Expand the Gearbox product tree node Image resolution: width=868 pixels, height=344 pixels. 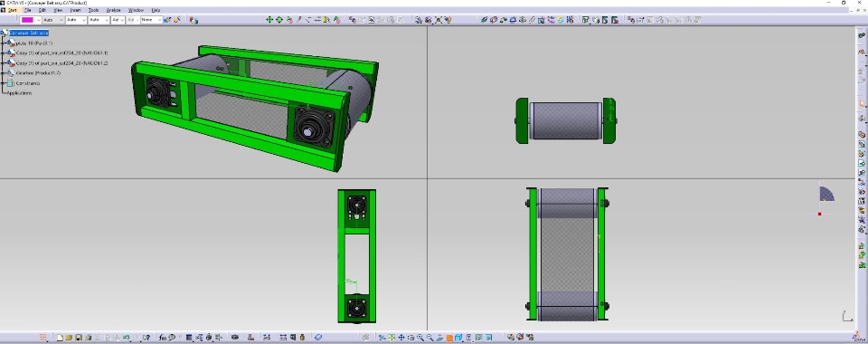pyautogui.click(x=4, y=73)
